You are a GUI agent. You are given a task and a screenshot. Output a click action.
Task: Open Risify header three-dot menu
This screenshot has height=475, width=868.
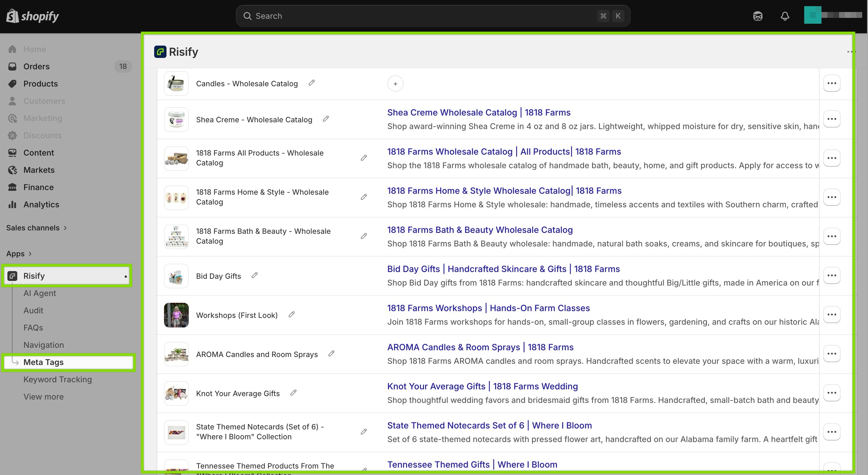(850, 52)
